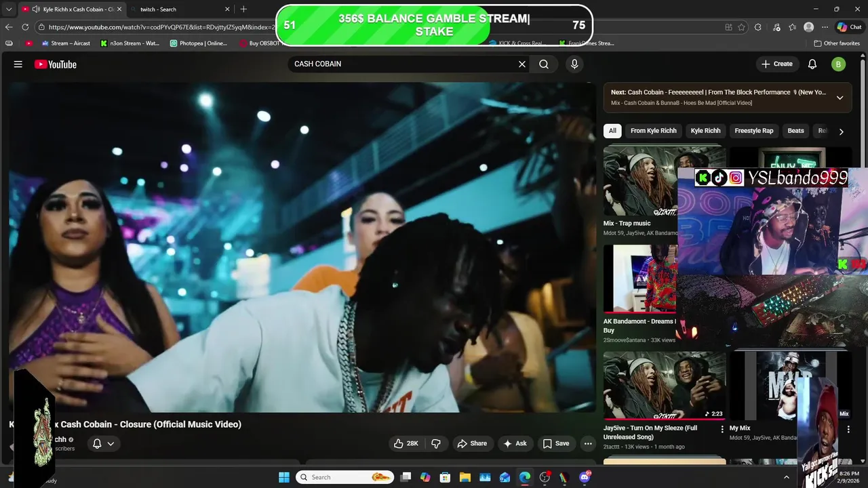Open Other favorites folder
868x488 pixels.
(837, 43)
